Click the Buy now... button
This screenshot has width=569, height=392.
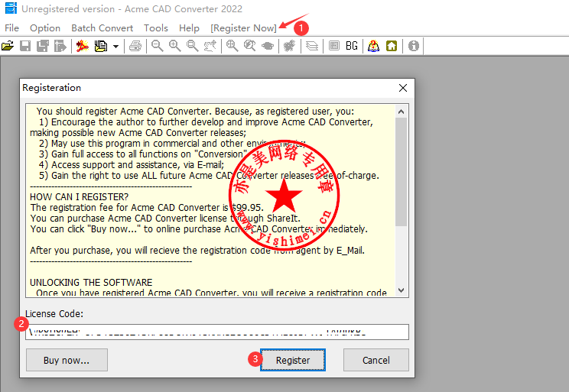[x=67, y=360]
